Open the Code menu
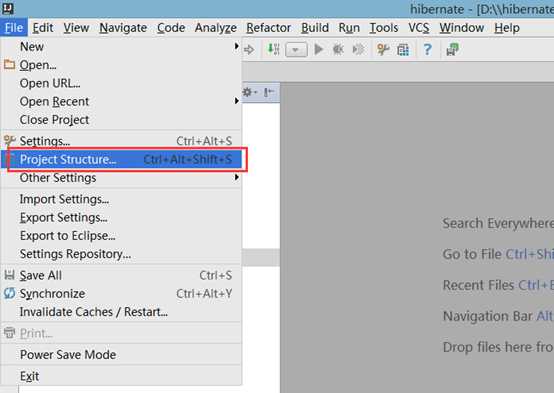Screen dimensions: 554x393 coord(171,28)
